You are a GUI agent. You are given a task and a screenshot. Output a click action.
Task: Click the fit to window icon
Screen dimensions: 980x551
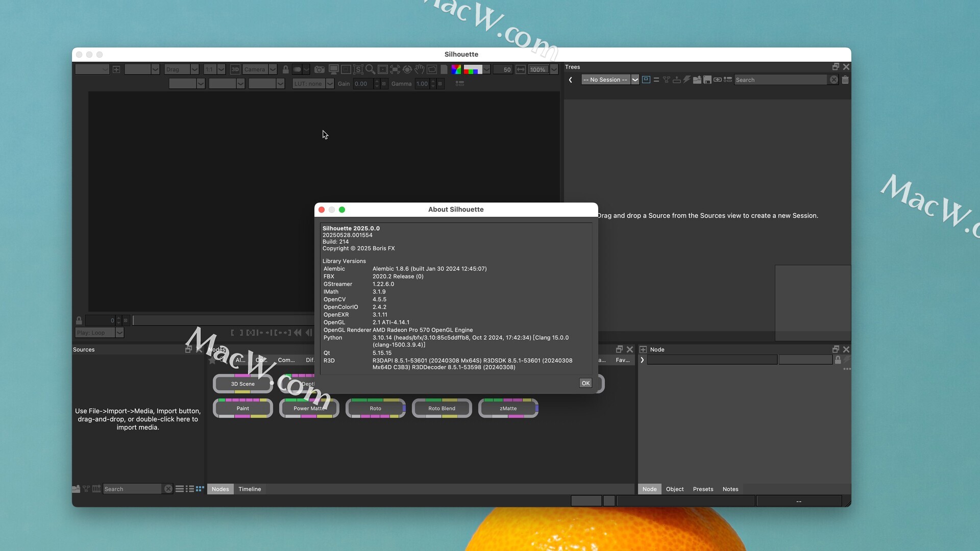point(395,69)
